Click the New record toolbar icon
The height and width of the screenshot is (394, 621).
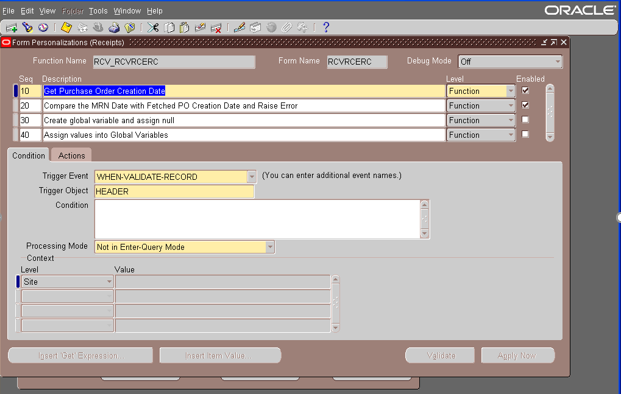click(x=11, y=28)
